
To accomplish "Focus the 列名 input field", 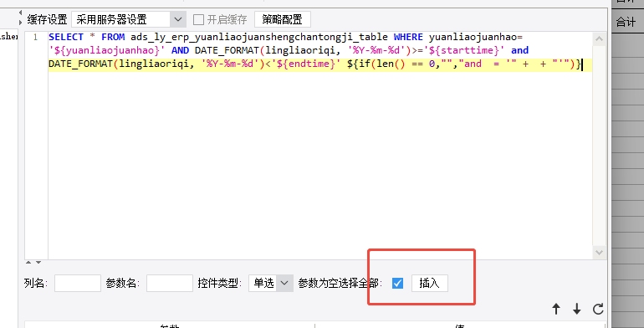I will (78, 283).
